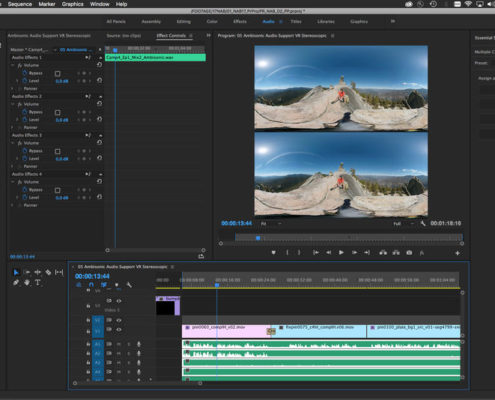
Task: Click Mark In in Program monitor
Action: [x=287, y=253]
